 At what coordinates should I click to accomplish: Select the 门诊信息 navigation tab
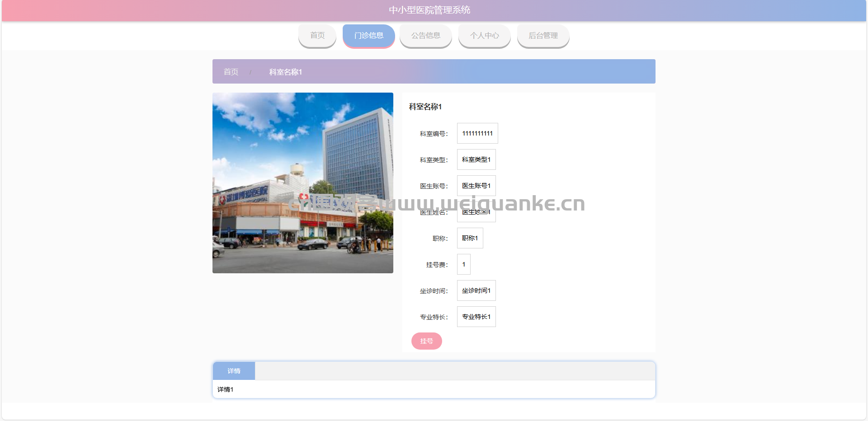click(x=369, y=36)
